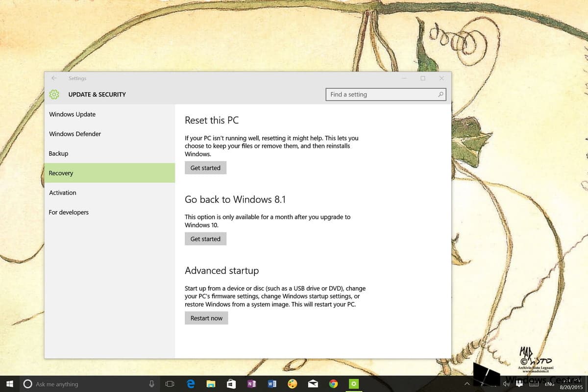Launch the Windows Store taskbar icon
Screen dimensions: 588x392
coord(231,384)
